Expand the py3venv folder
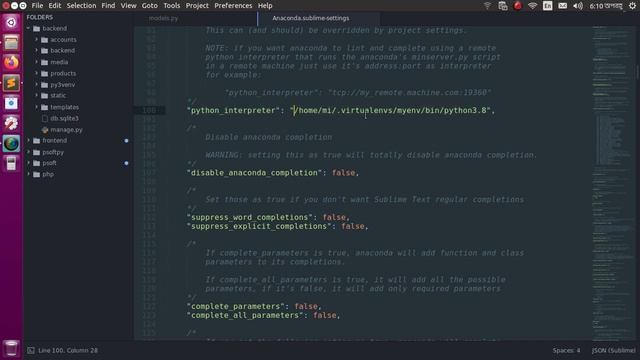 click(x=37, y=84)
